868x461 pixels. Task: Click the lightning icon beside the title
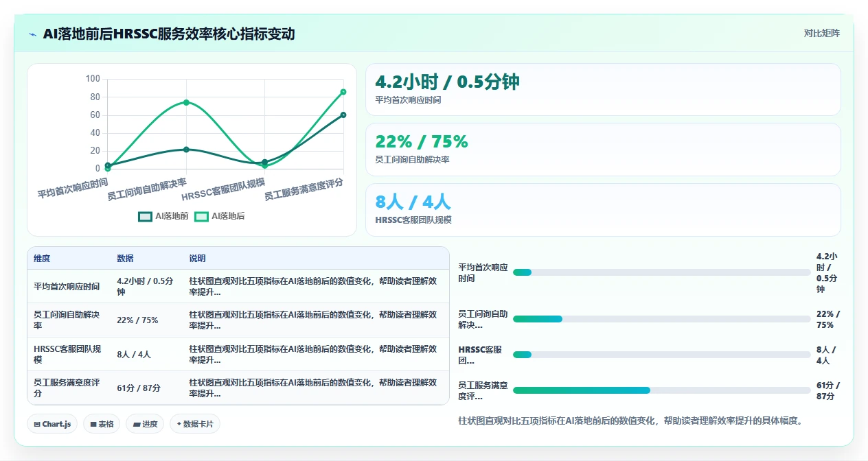(x=33, y=34)
